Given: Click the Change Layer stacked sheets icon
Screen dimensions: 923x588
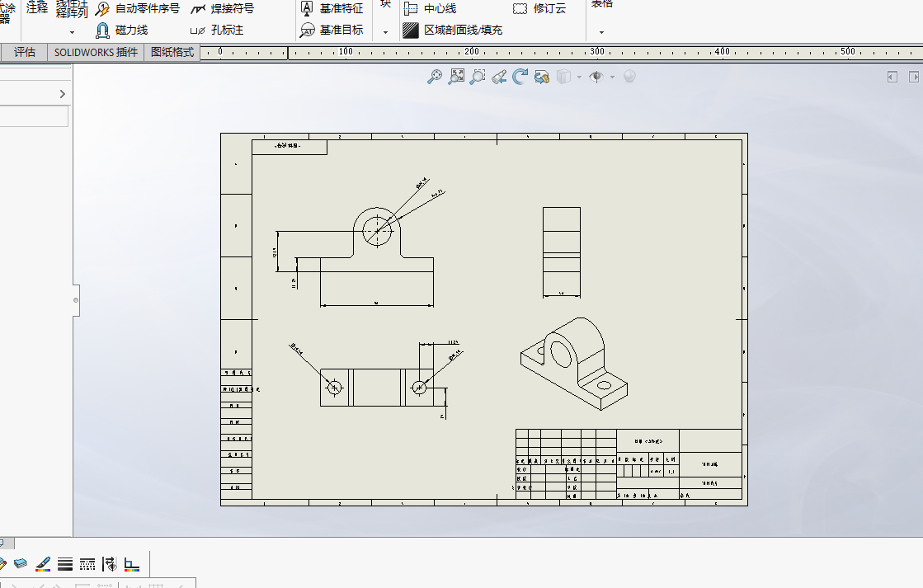Looking at the screenshot, I should (21, 564).
